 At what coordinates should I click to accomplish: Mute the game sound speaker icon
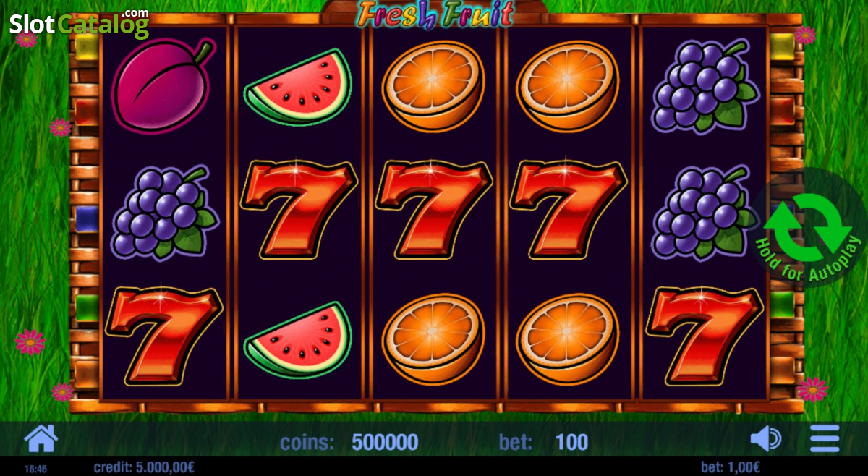tap(765, 438)
